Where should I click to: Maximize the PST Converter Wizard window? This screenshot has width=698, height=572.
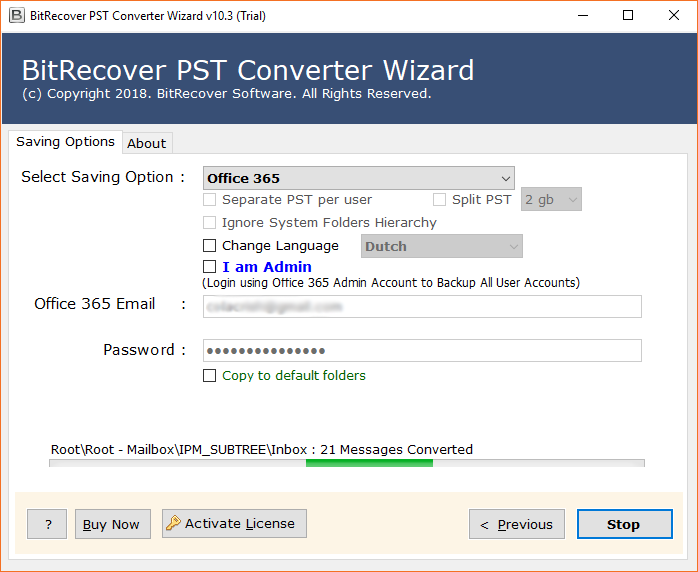[x=628, y=16]
